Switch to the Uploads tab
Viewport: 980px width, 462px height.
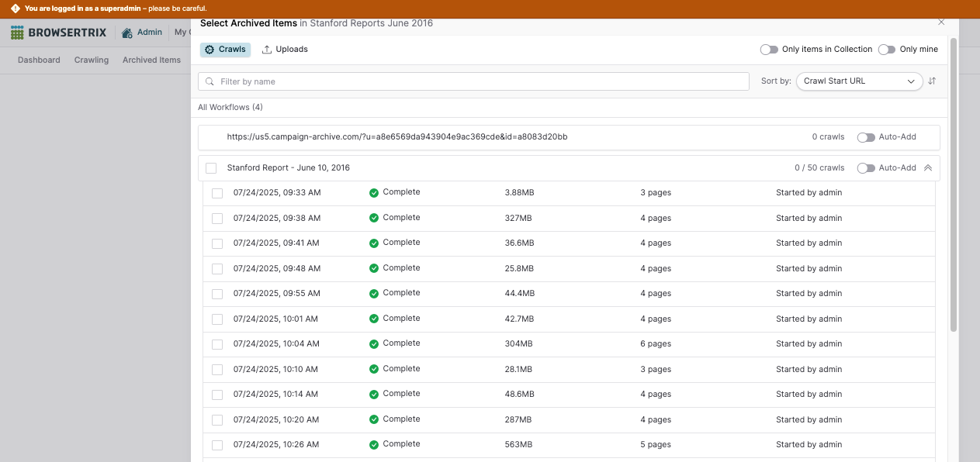[285, 50]
